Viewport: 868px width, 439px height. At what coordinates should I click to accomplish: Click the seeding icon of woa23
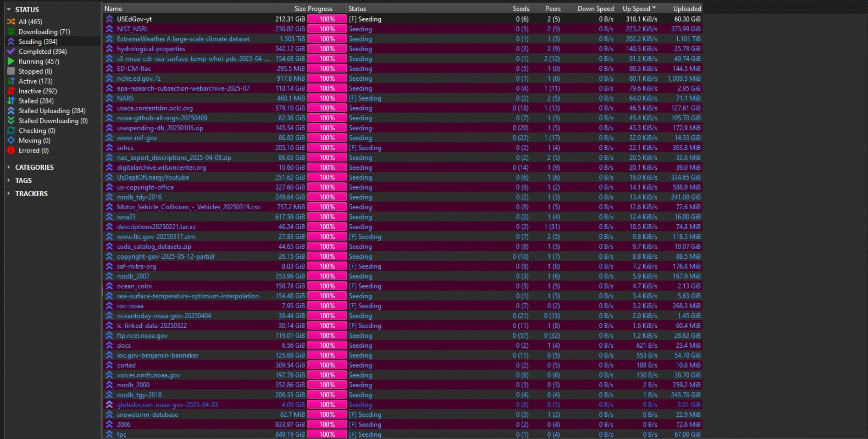coord(109,217)
